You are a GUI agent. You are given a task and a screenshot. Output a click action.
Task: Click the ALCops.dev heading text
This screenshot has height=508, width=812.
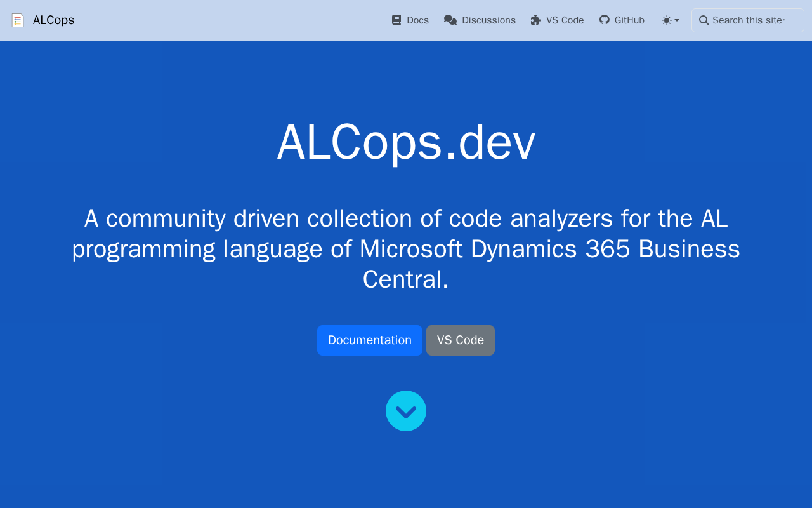click(x=406, y=142)
